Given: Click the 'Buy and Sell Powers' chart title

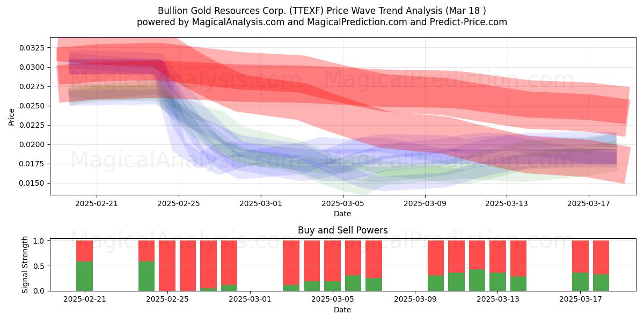Looking at the screenshot, I should (342, 230).
